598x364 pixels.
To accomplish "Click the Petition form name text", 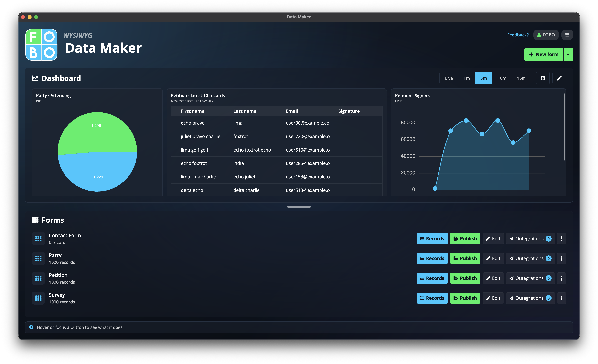I will (58, 275).
